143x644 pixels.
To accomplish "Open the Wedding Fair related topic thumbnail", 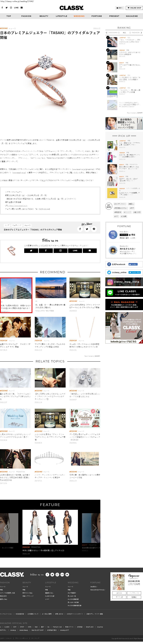I will tap(15, 418).
